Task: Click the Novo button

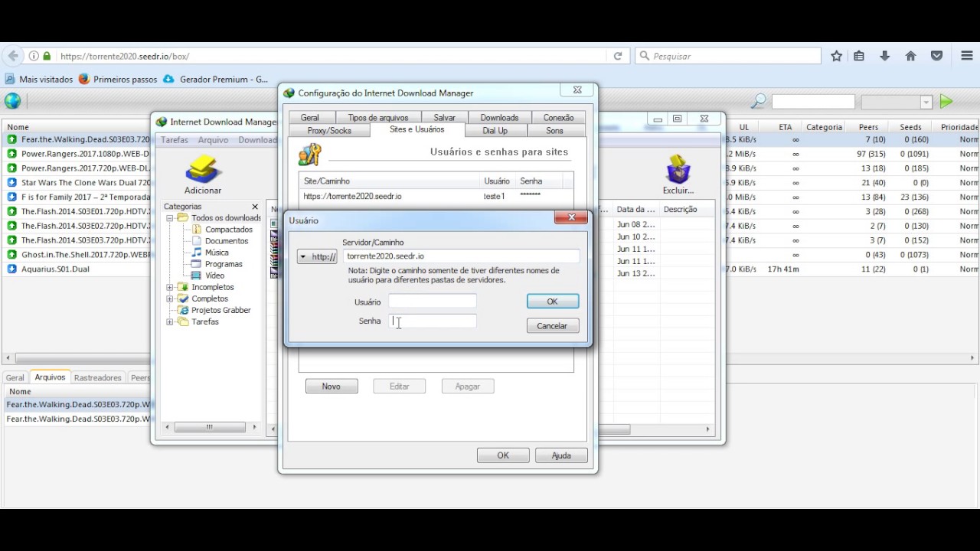Action: point(332,386)
